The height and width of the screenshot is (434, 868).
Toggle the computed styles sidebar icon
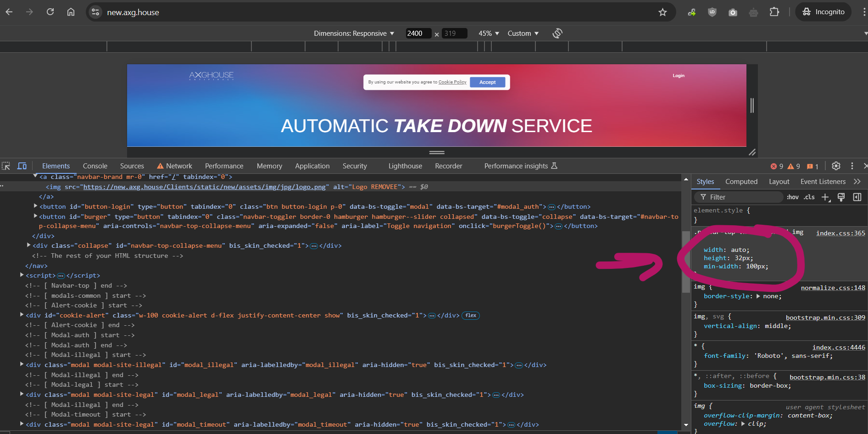click(857, 197)
